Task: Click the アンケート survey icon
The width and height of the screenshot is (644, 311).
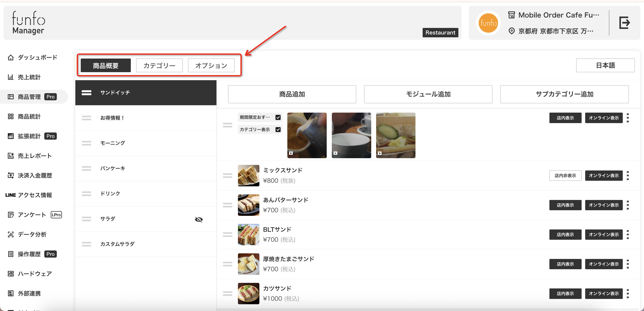Action: point(11,215)
